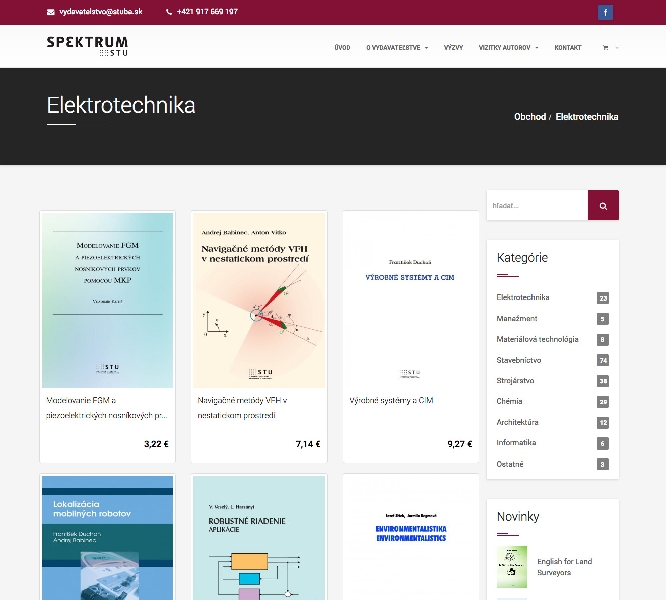
Task: Click the magnifier search button
Action: (603, 205)
